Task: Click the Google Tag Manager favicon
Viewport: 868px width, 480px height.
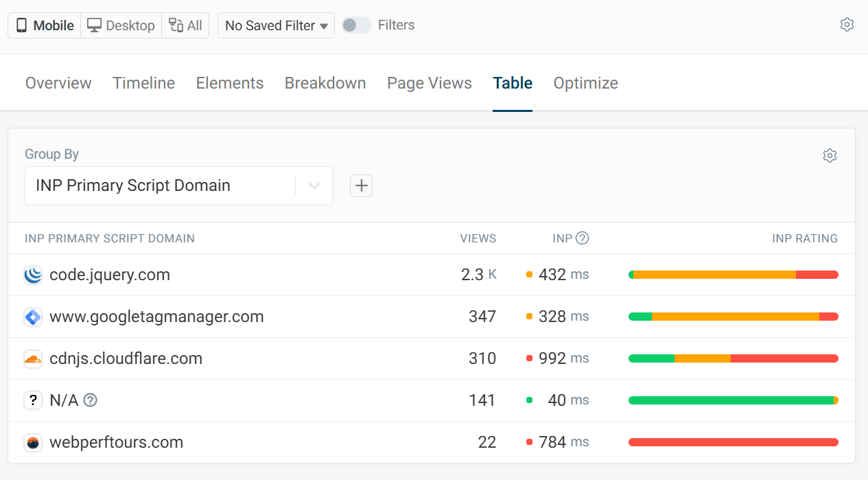Action: (33, 317)
